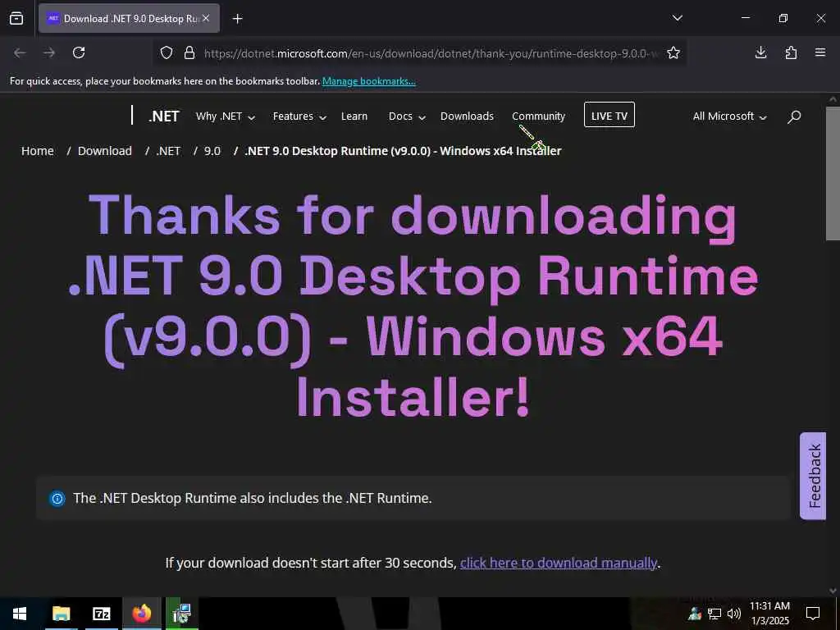
Task: Open Firefox downloads panel
Action: pos(760,52)
